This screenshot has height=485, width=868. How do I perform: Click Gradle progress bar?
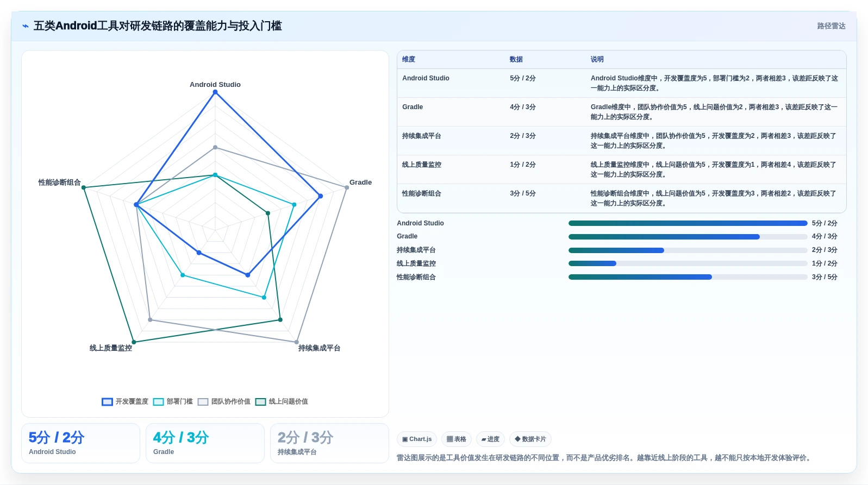[688, 237]
